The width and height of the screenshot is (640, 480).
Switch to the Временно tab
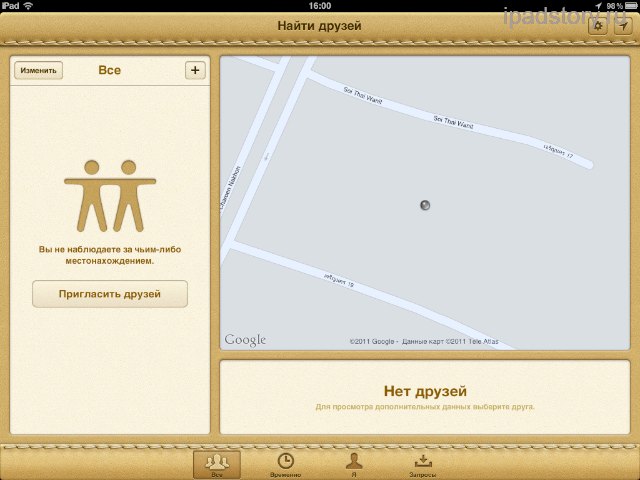click(x=285, y=464)
